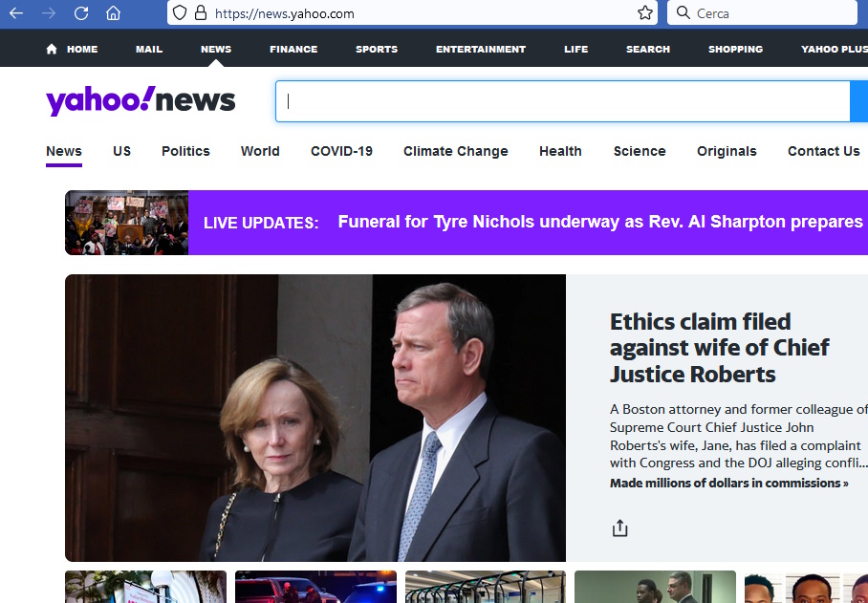
Task: Click the house icon beside HOME
Action: [52, 50]
